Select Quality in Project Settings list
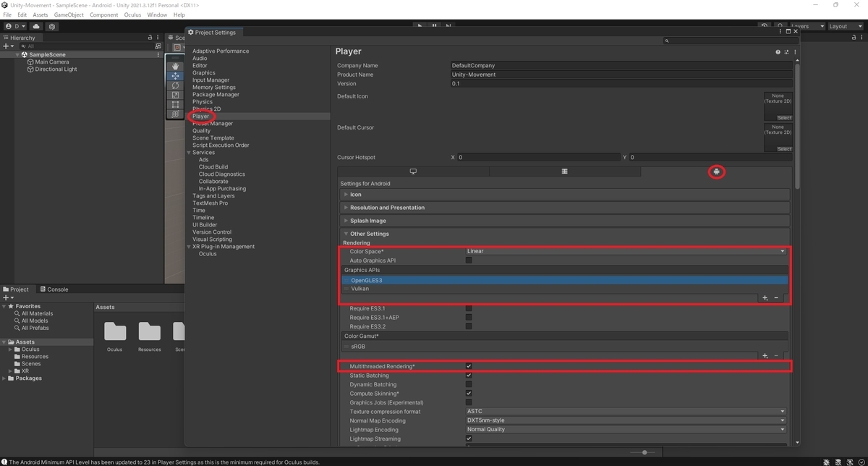Screen dimensions: 868x466 click(x=202, y=131)
